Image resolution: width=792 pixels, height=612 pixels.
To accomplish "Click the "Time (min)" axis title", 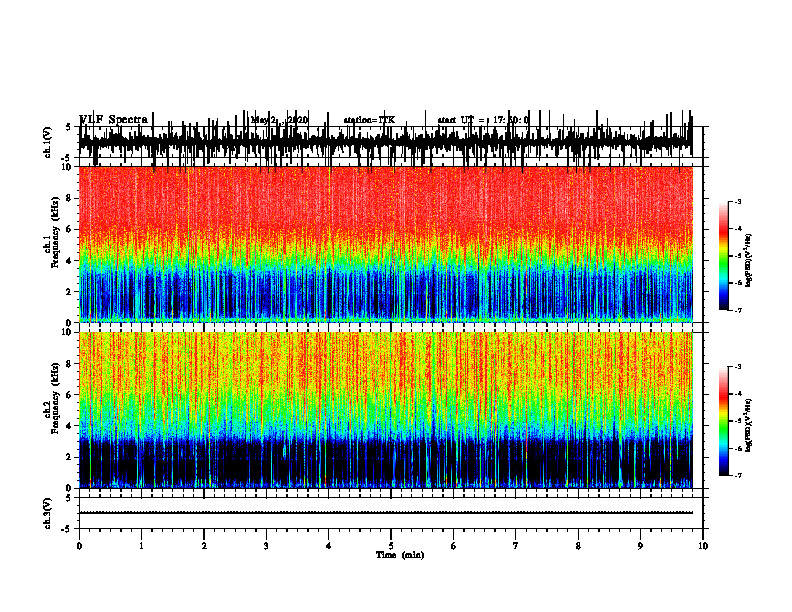I will point(400,555).
